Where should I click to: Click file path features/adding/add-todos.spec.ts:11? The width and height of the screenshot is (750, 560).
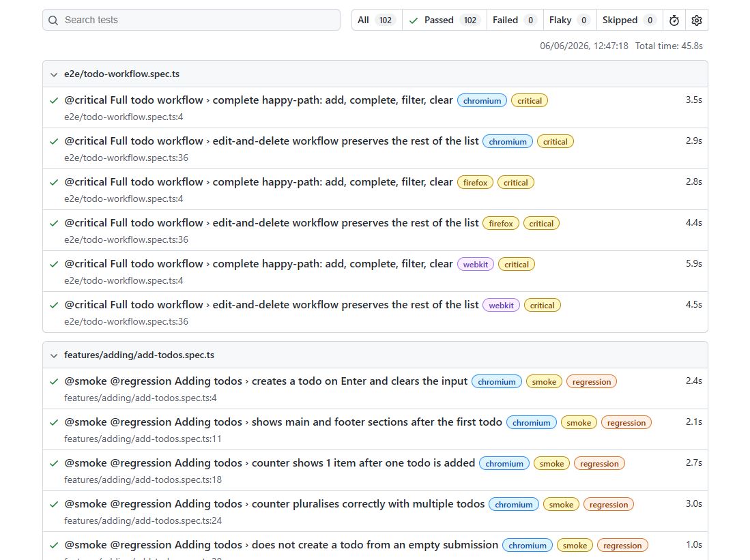coord(143,439)
